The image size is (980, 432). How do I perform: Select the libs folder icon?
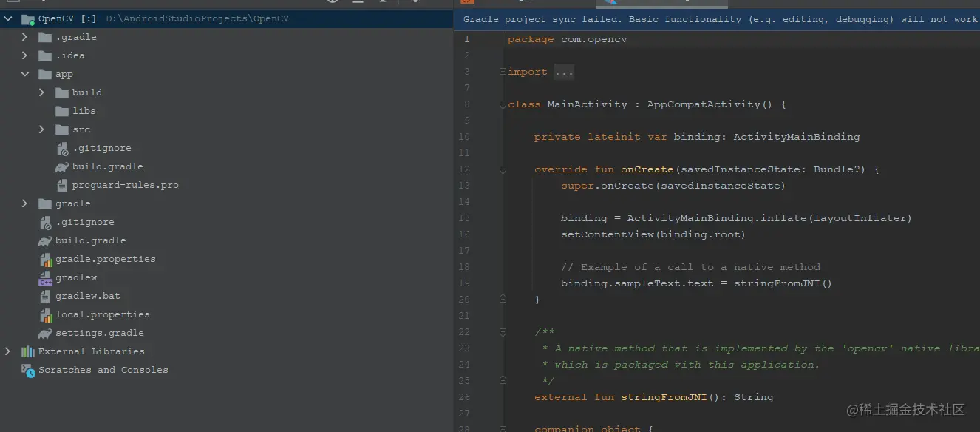click(x=62, y=111)
